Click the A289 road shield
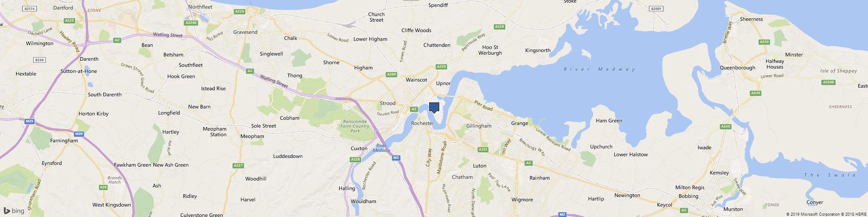The image size is (868, 217). click(x=391, y=75)
